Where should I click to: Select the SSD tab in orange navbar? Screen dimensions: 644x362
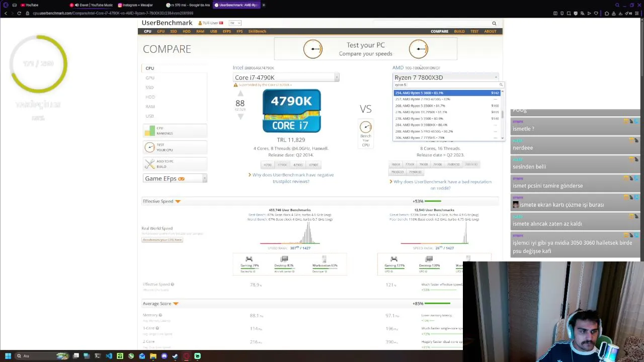click(x=174, y=31)
